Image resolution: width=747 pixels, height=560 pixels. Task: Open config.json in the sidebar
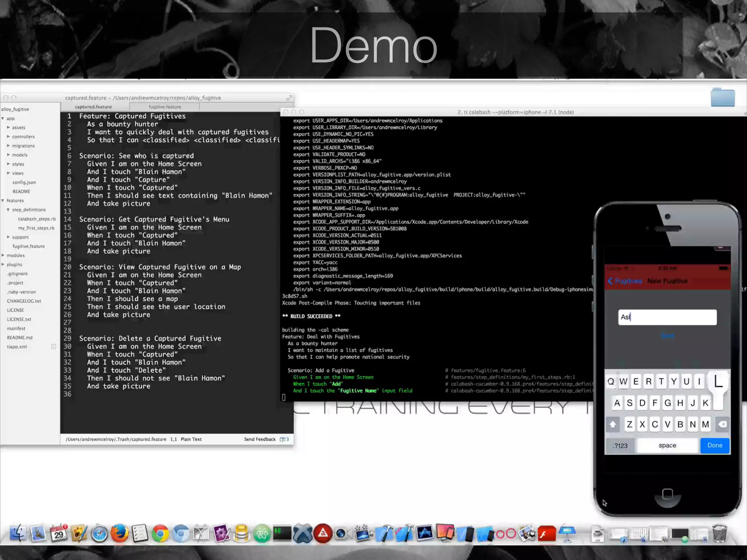(24, 182)
